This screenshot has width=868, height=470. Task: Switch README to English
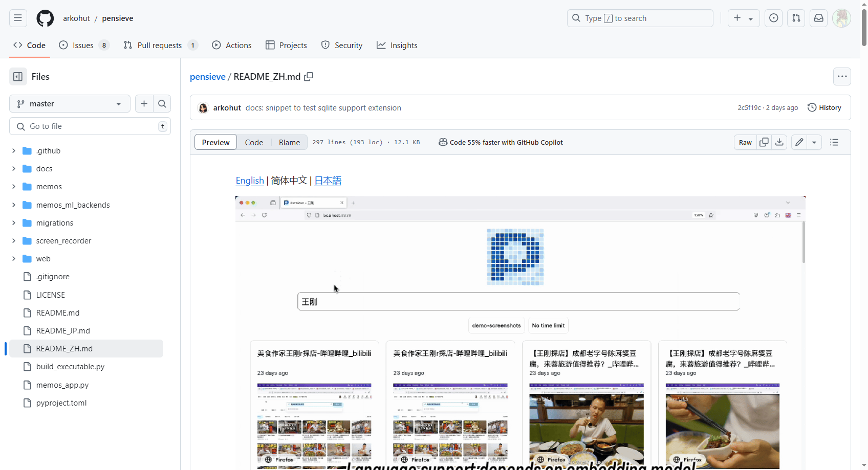(x=250, y=181)
